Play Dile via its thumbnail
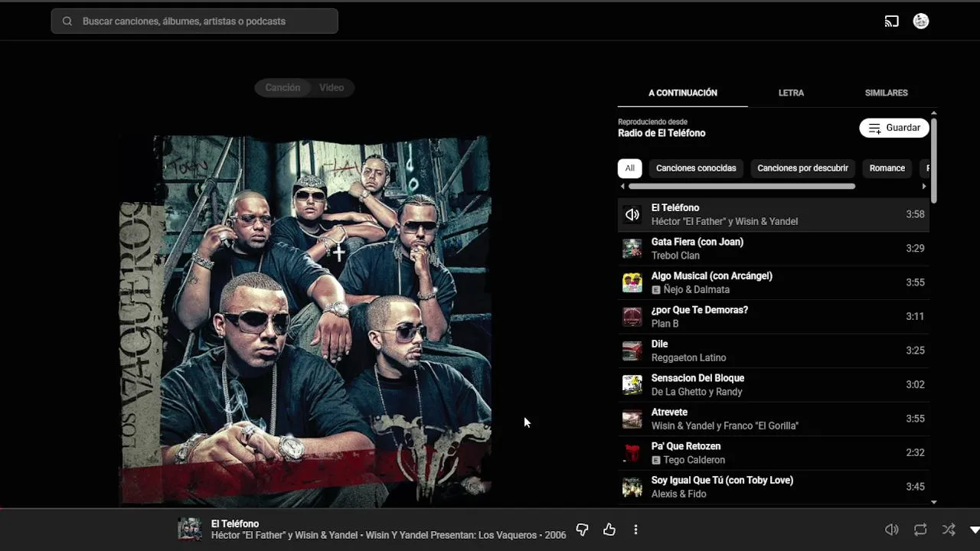Image resolution: width=980 pixels, height=551 pixels. (632, 351)
